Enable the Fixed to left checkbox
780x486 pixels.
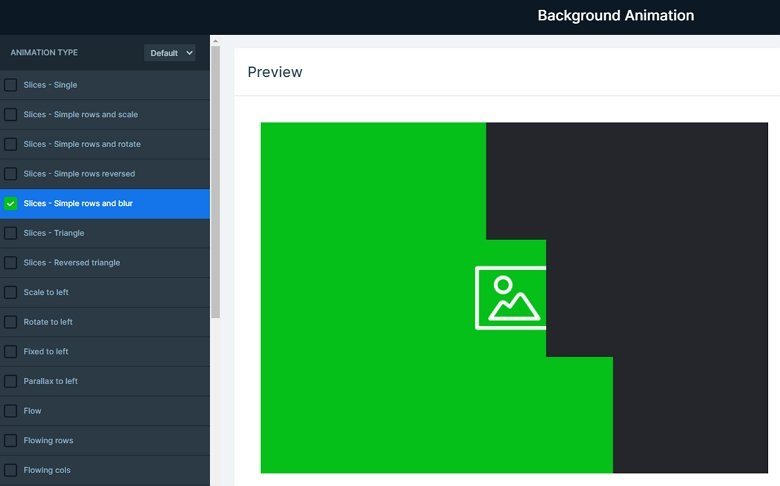(x=10, y=351)
